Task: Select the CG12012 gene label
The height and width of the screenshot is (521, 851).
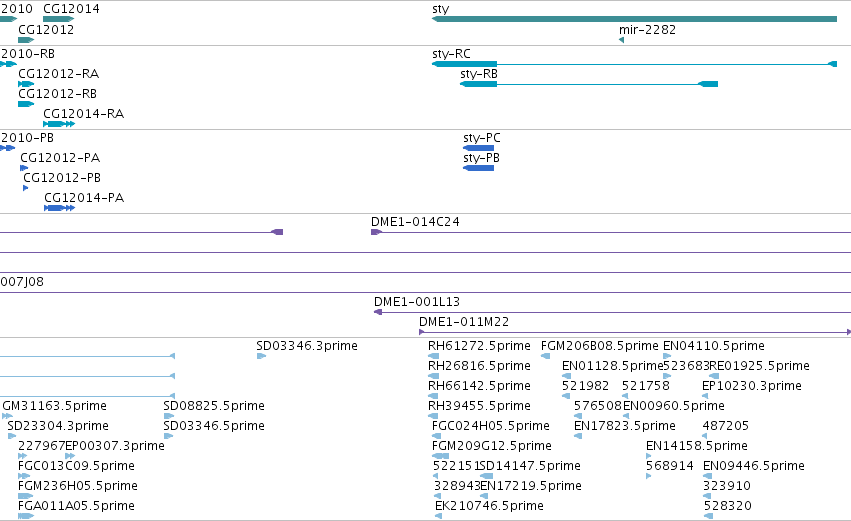Action: pyautogui.click(x=46, y=29)
